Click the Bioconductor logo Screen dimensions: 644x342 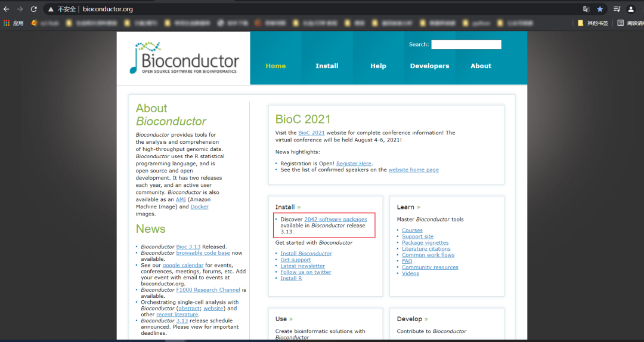[184, 58]
